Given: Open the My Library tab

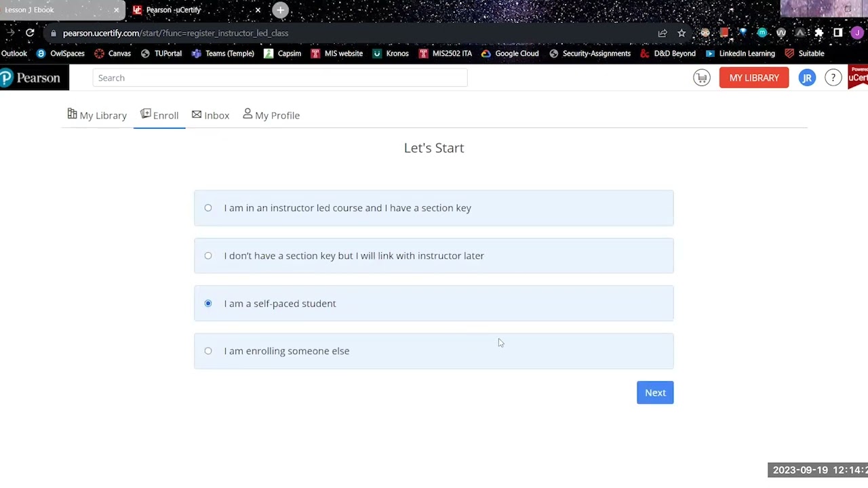Looking at the screenshot, I should pos(97,115).
